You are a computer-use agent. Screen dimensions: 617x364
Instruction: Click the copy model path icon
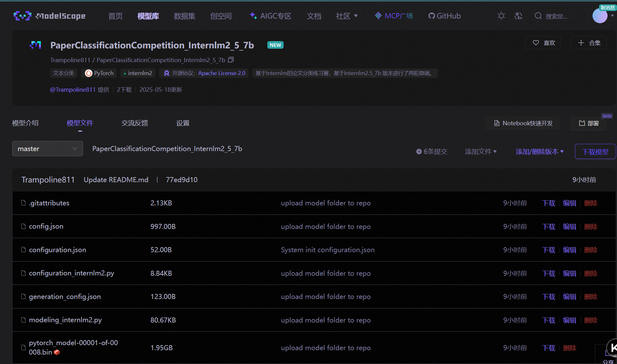pyautogui.click(x=231, y=60)
